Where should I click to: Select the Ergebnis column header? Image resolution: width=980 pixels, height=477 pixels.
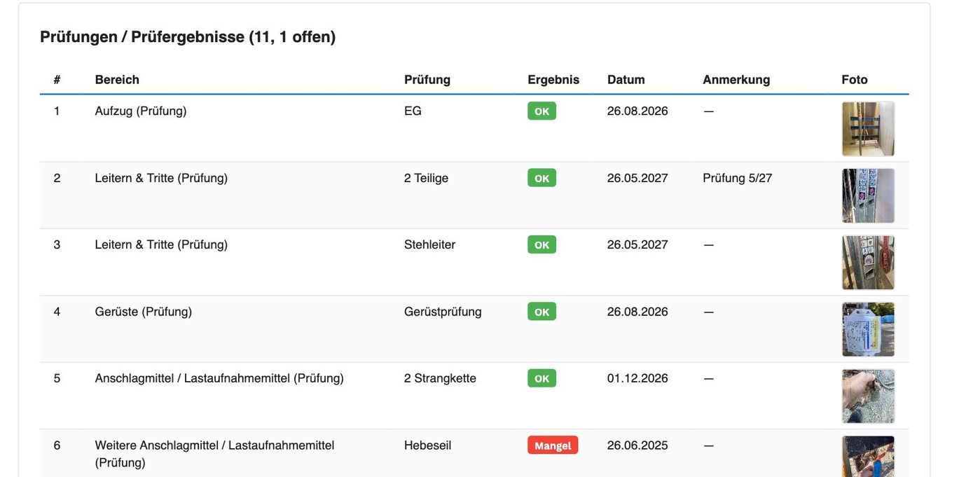click(x=553, y=80)
